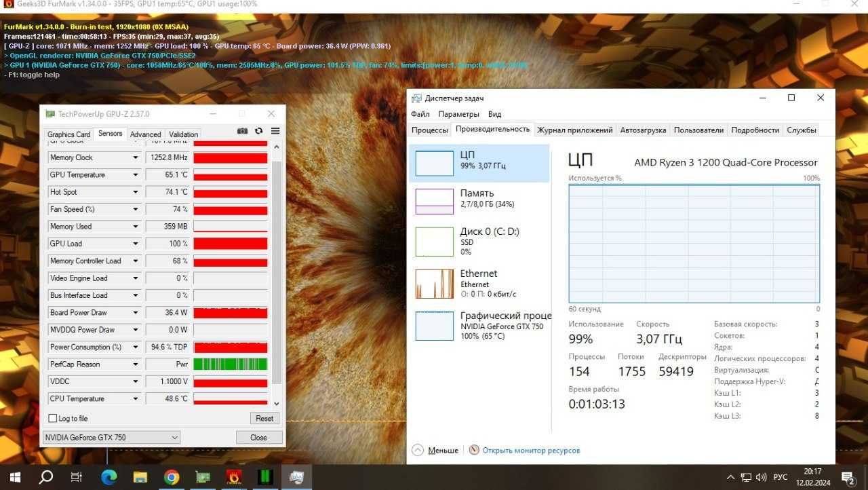The height and width of the screenshot is (490, 868).
Task: Open the Memory Clock sensor dropdown
Action: pyautogui.click(x=135, y=157)
